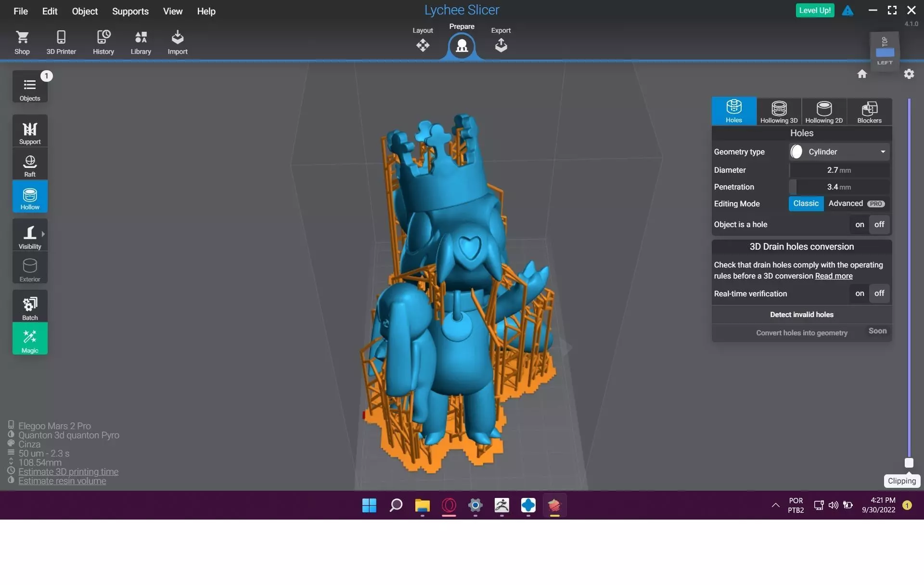Switch to the Holes tab

click(734, 112)
